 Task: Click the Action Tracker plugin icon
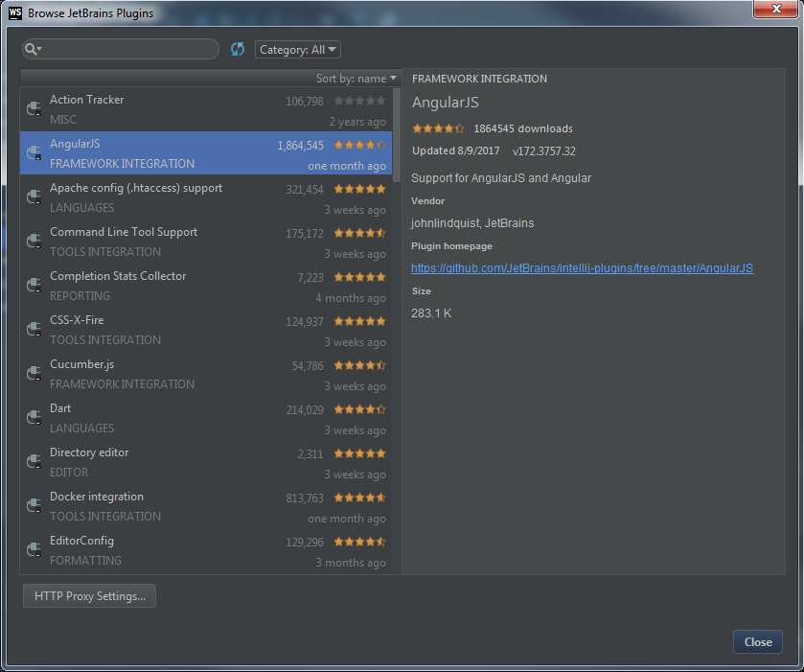point(34,109)
